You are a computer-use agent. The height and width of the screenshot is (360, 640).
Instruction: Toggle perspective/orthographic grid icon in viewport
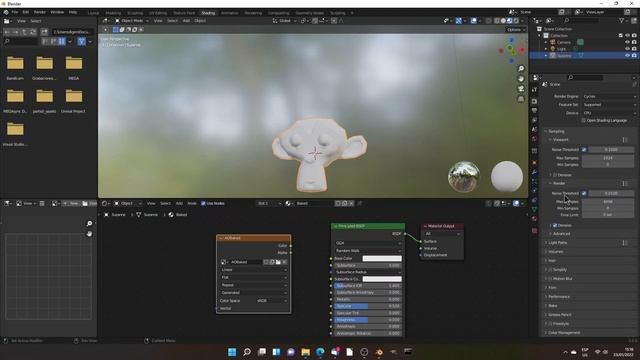pyautogui.click(x=521, y=99)
